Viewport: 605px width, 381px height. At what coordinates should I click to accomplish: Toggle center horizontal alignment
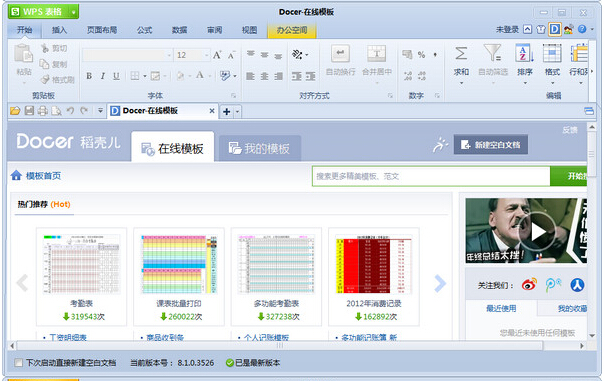pos(264,76)
